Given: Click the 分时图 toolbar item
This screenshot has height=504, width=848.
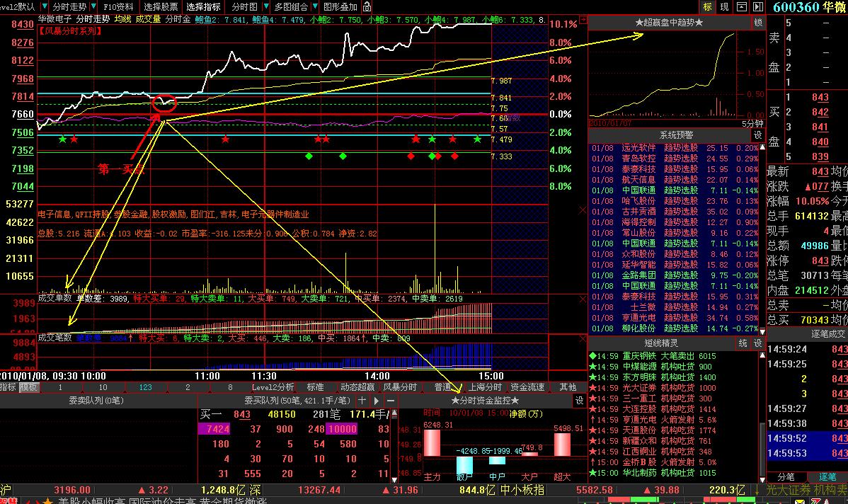Looking at the screenshot, I should 244,6.
